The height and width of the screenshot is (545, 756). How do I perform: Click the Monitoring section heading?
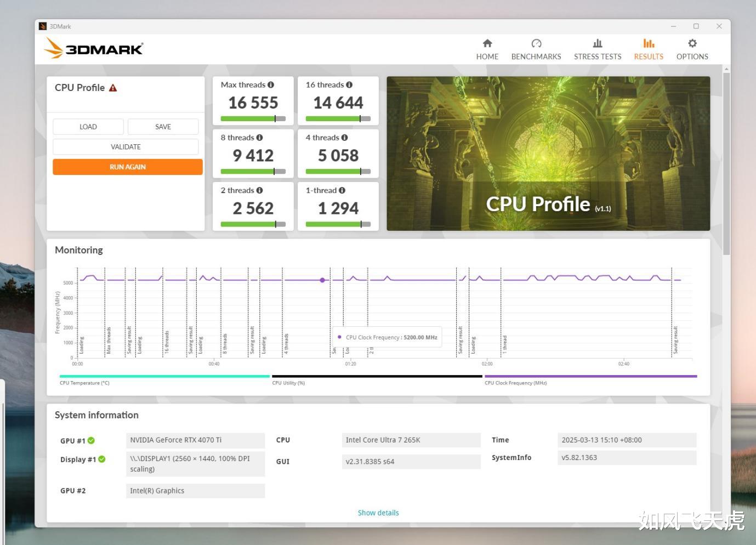(x=79, y=250)
